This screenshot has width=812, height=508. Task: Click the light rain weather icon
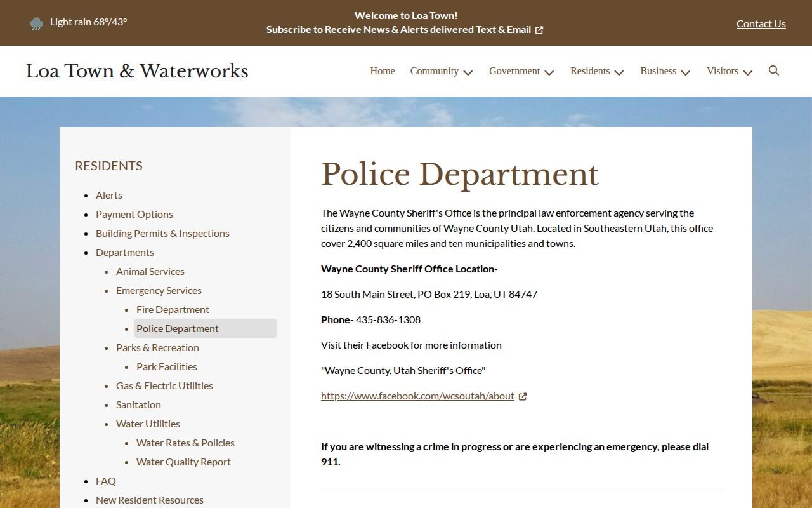point(37,23)
